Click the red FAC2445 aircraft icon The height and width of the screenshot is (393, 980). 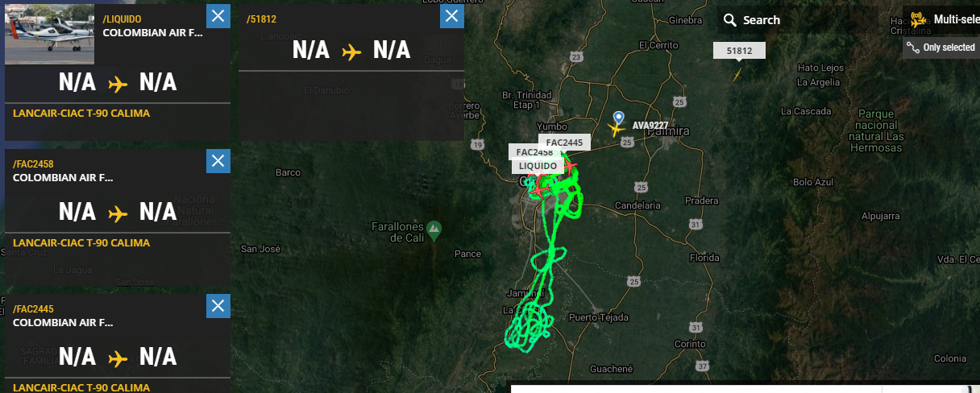570,166
